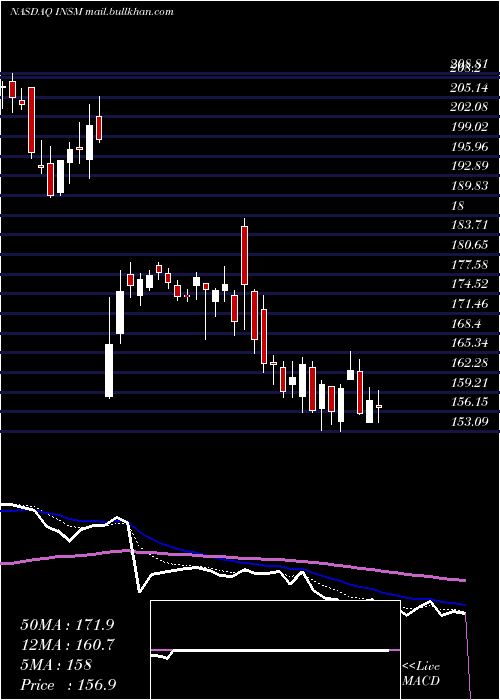Click the 180.65 price axis label
The width and height of the screenshot is (500, 700).
point(469,245)
